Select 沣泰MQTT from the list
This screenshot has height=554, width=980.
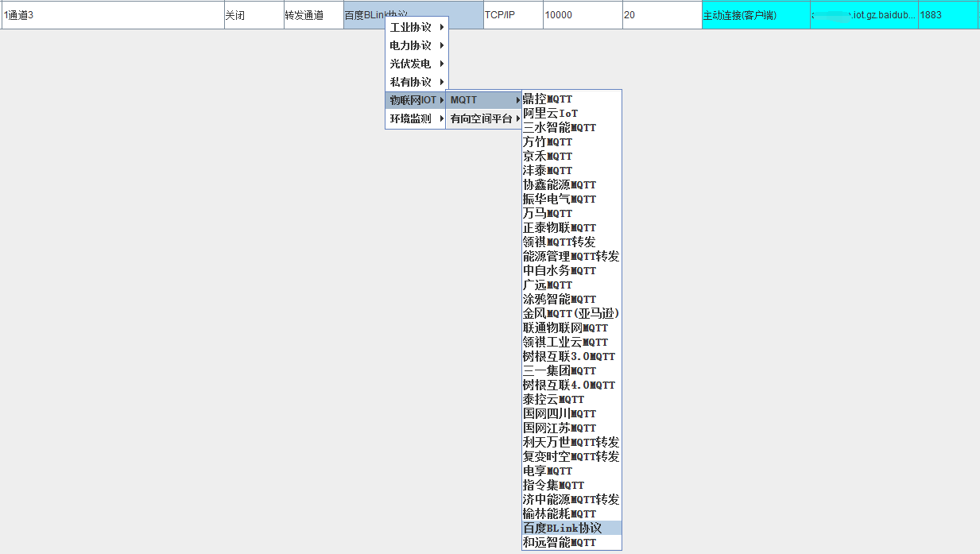[x=571, y=170]
